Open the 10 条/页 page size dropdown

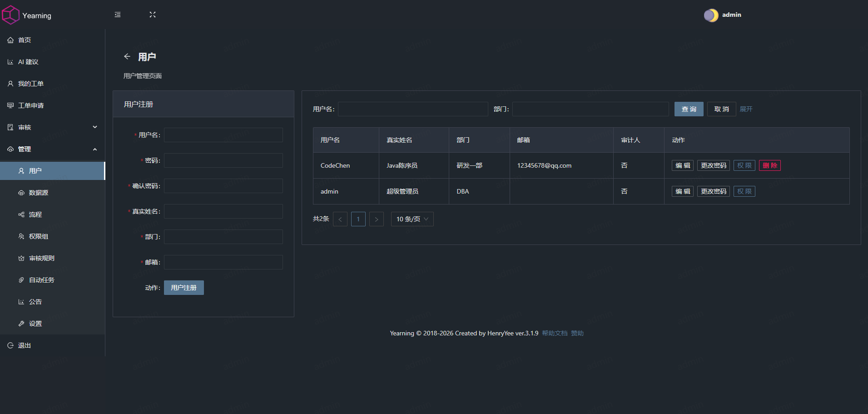click(x=412, y=219)
